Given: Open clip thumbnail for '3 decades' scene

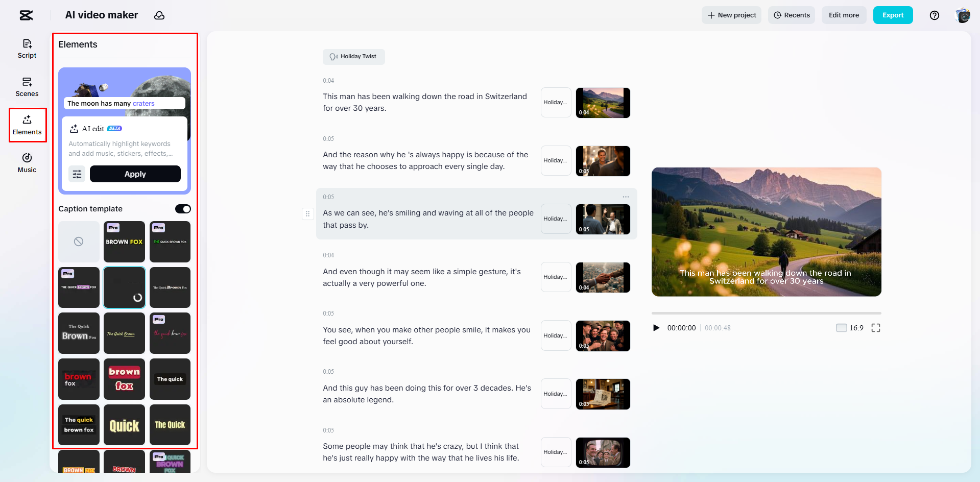Looking at the screenshot, I should tap(603, 394).
